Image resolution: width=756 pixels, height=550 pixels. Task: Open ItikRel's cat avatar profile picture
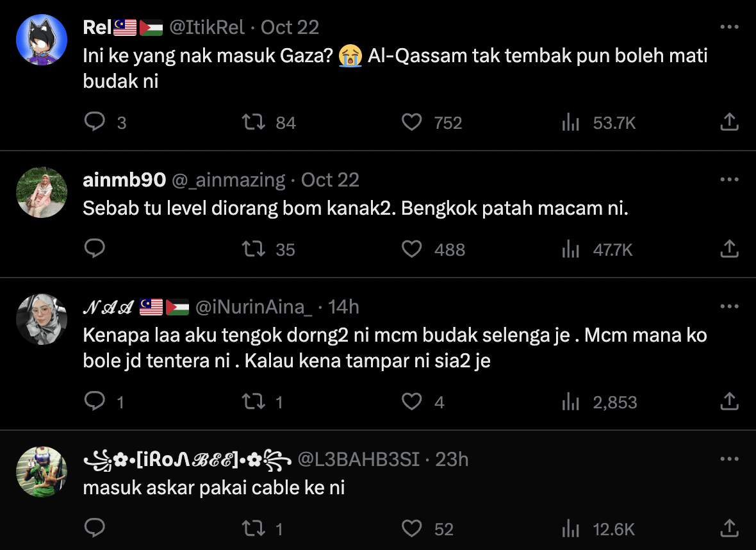point(42,40)
